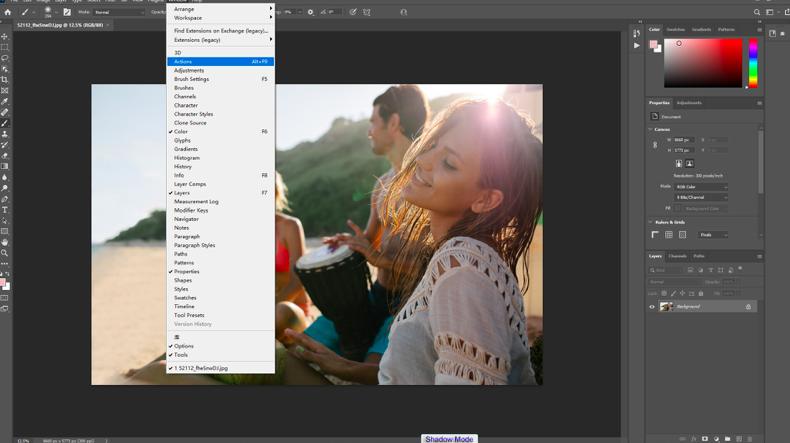Click new adjustment layer icon in Layers panel
This screenshot has width=790, height=443.
(x=716, y=439)
